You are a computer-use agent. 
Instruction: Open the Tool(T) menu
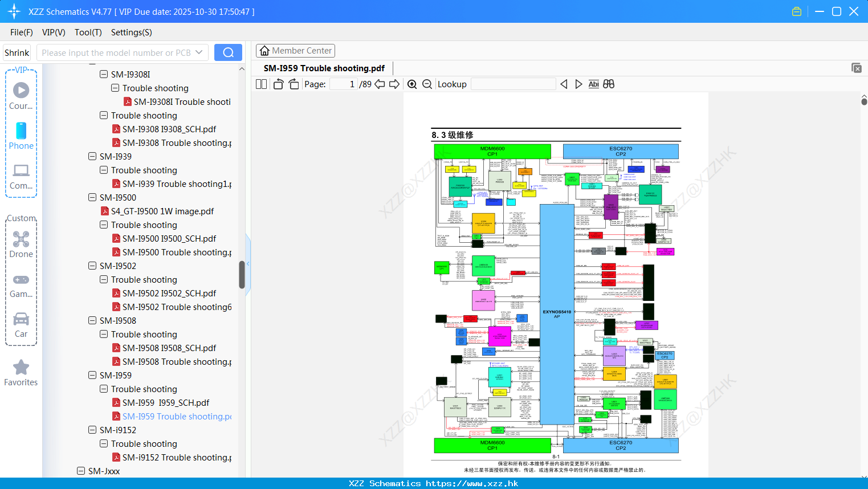click(88, 32)
